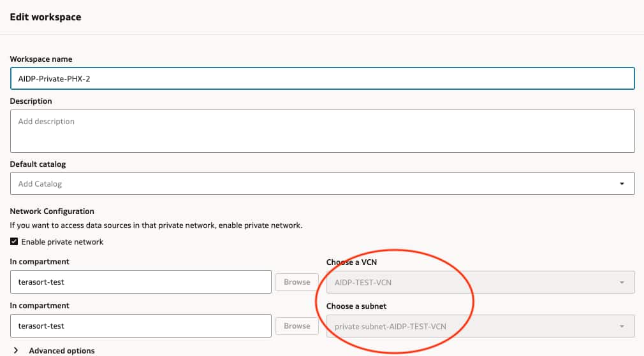This screenshot has height=356, width=644.
Task: Select the VCN row's In compartment field
Action: coord(141,282)
